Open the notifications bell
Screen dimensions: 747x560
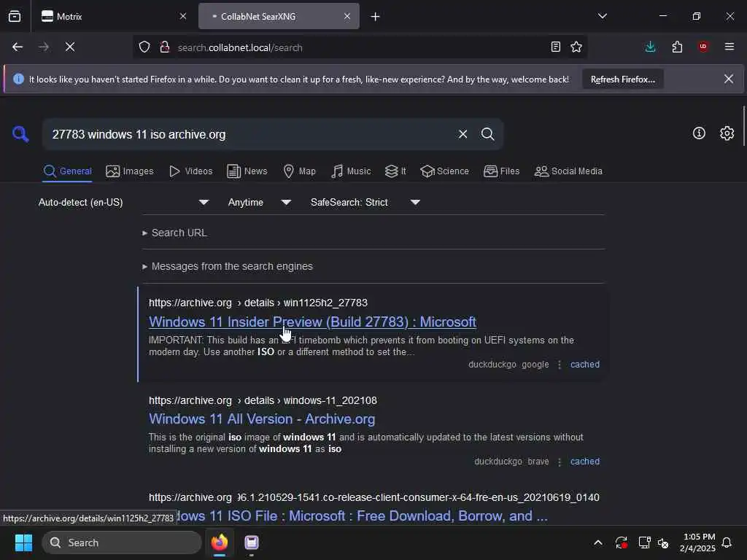tap(727, 542)
